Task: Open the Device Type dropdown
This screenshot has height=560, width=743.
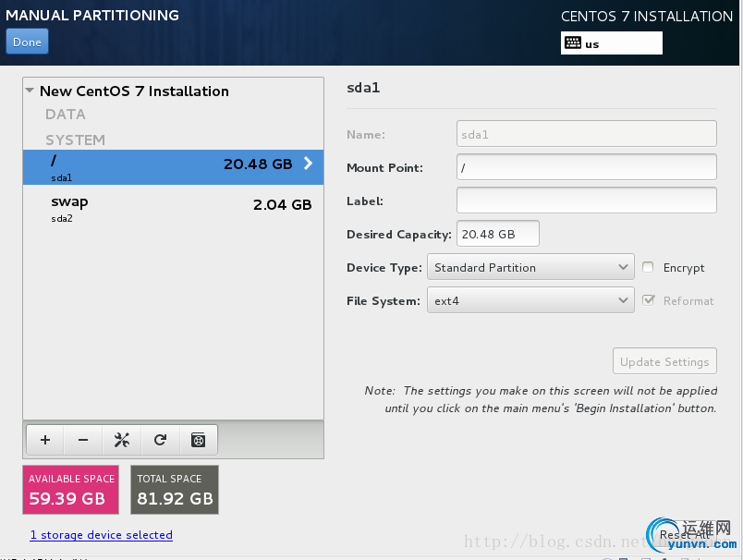Action: [x=530, y=267]
